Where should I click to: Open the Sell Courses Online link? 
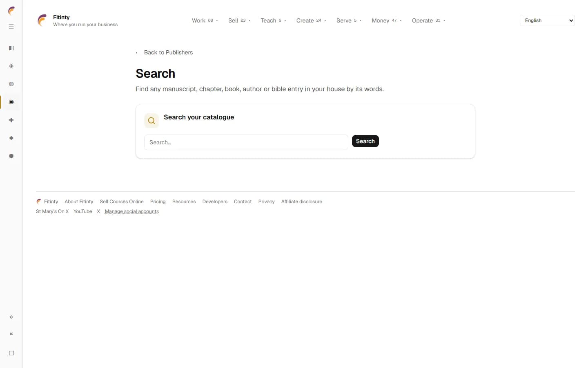click(122, 202)
